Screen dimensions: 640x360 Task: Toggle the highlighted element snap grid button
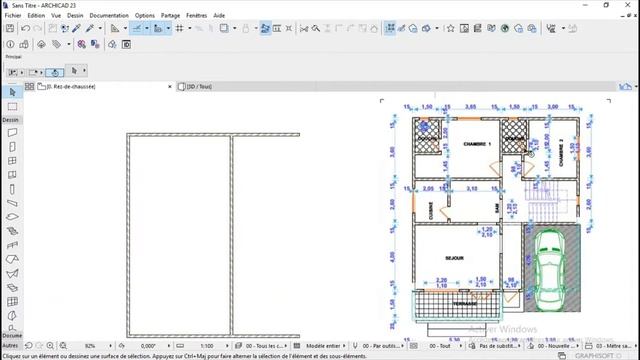(x=390, y=28)
